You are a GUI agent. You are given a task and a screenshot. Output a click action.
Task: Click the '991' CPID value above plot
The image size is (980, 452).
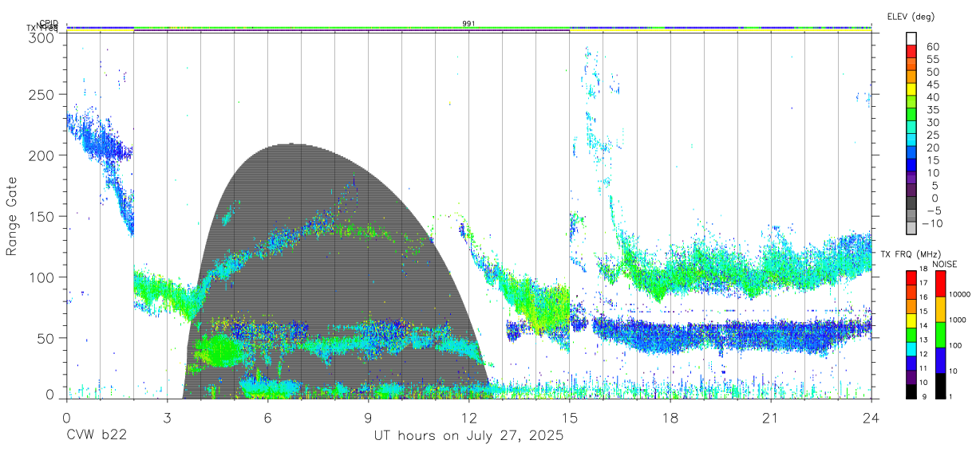468,23
